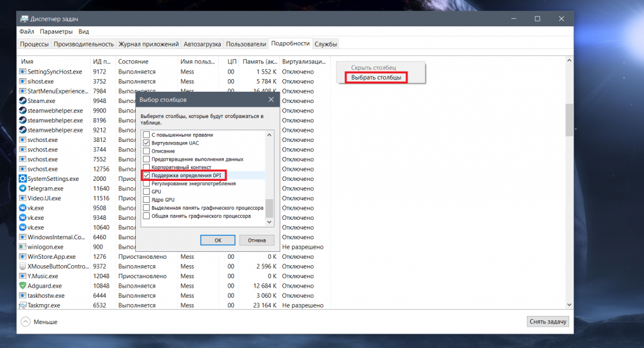Check Общая память графического процессора
Viewport: 644px width, 348px height.
pyautogui.click(x=146, y=216)
